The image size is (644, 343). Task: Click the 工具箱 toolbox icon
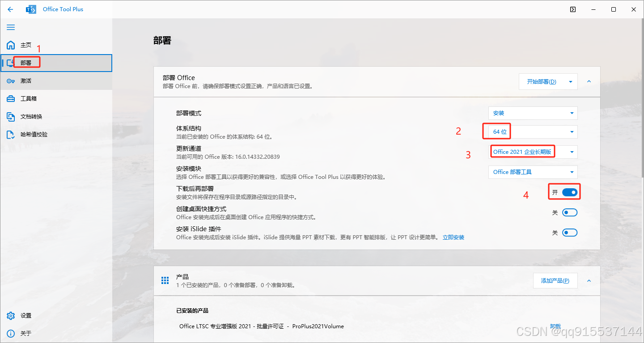point(11,99)
